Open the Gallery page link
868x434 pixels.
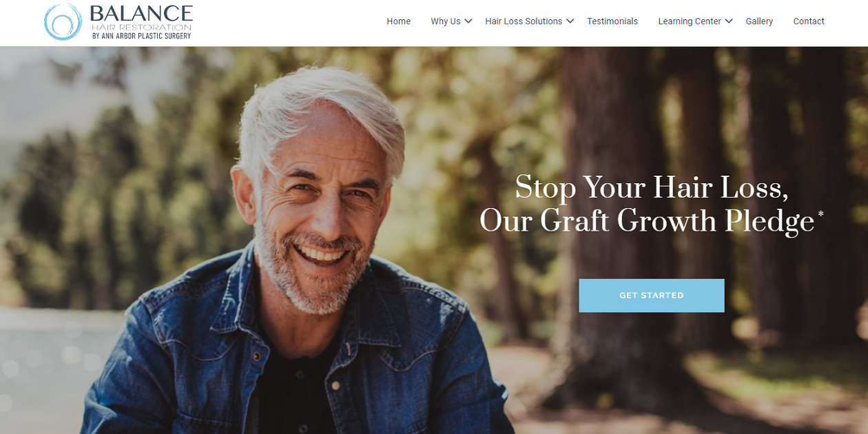[759, 21]
